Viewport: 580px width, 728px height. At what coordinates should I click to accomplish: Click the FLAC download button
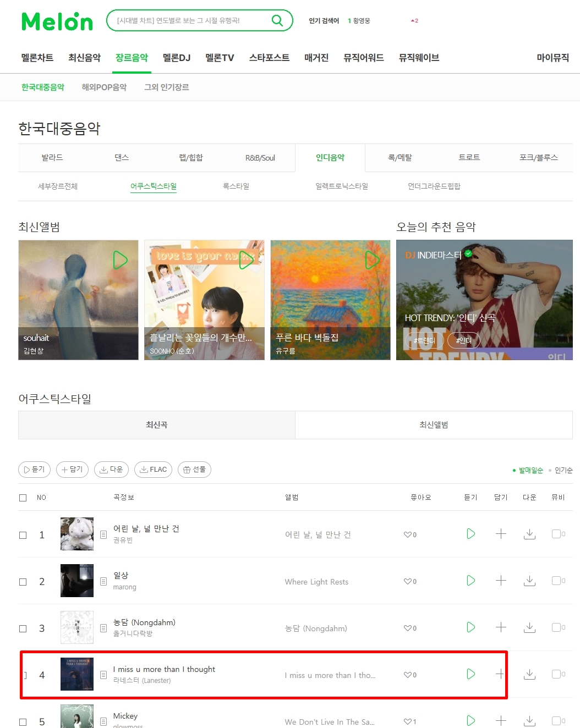[x=153, y=470]
